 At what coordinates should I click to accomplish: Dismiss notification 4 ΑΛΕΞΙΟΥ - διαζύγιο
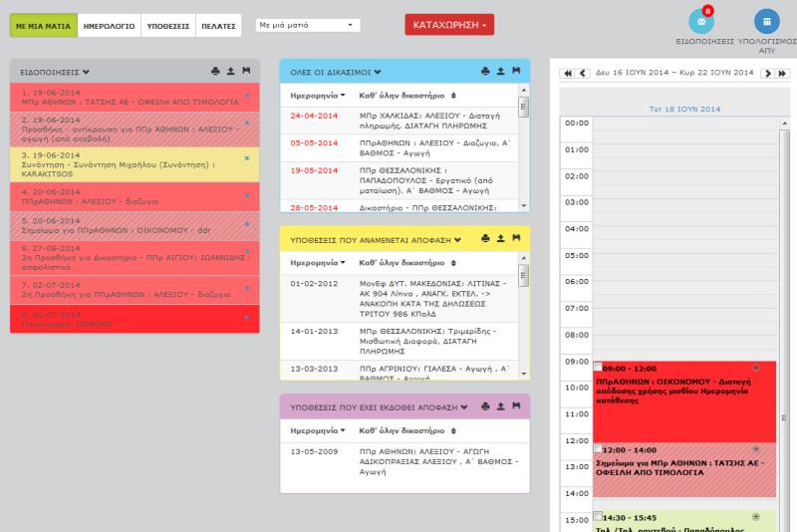pos(247,195)
